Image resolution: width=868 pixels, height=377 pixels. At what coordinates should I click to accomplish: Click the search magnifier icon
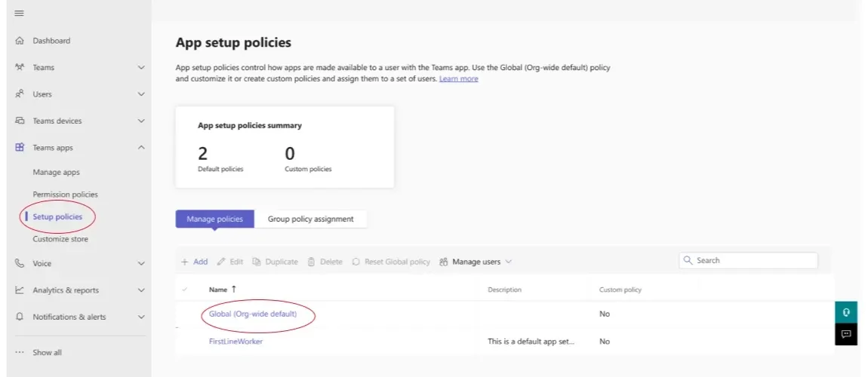688,260
